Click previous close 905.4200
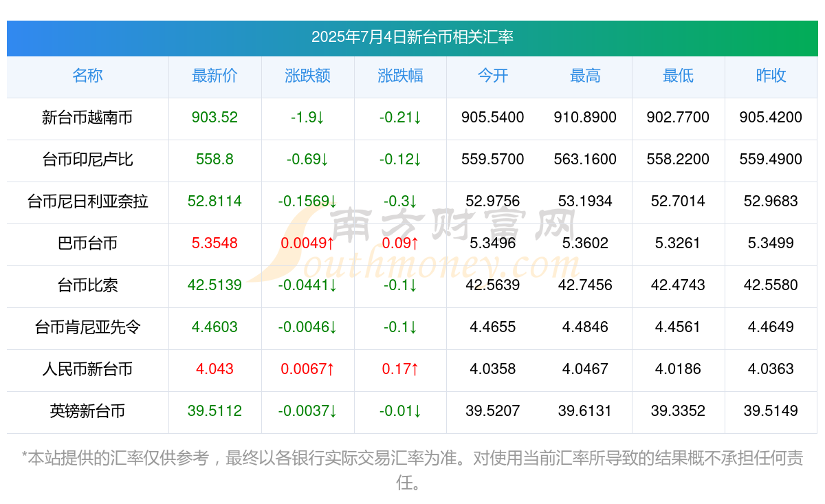825x504 pixels. [x=771, y=118]
